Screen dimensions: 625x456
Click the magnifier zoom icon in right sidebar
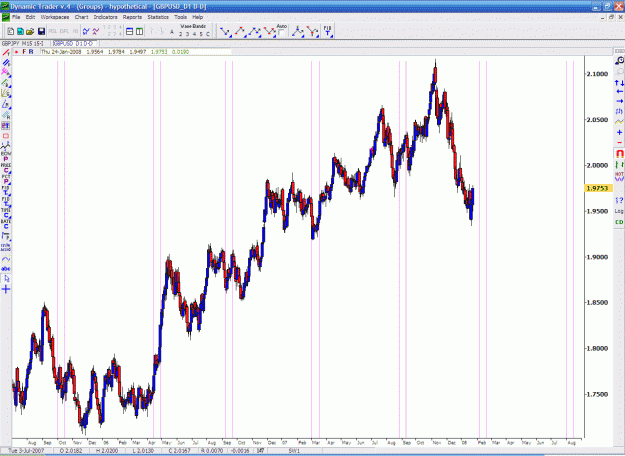[619, 61]
